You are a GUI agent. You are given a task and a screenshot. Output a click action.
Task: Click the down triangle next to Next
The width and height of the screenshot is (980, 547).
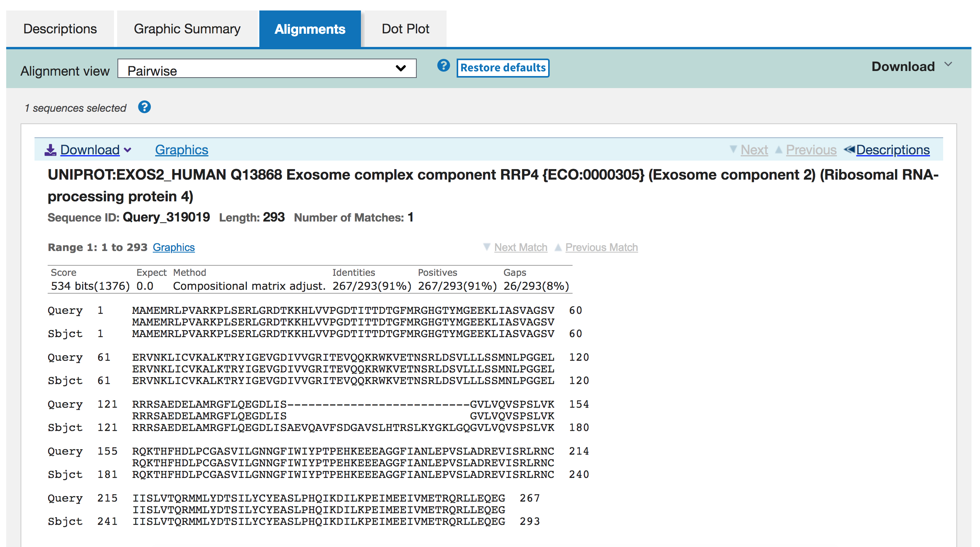click(x=733, y=149)
